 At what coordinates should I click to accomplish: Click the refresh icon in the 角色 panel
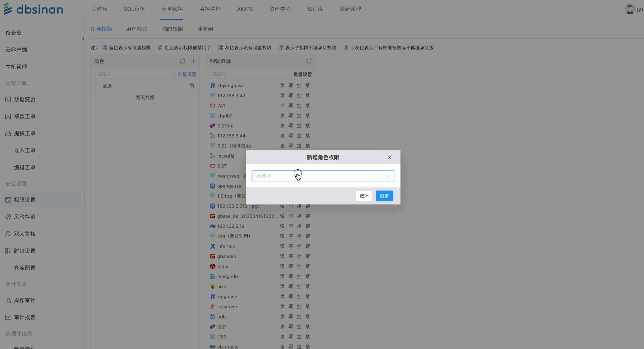click(182, 61)
